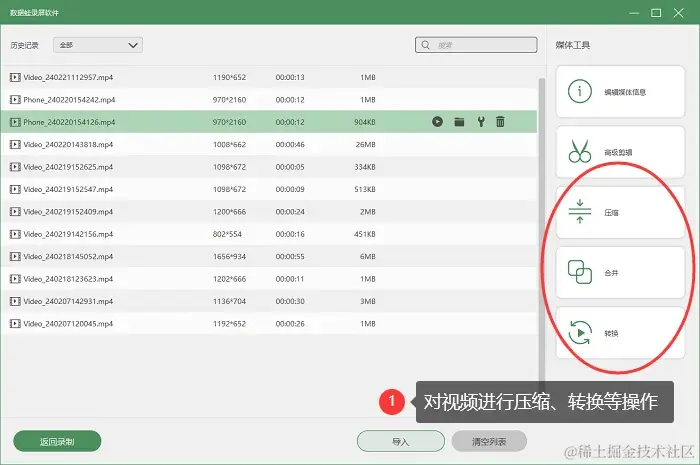Open folder location of Phone_240220154126.mp4
This screenshot has height=465, width=700.
pos(459,121)
